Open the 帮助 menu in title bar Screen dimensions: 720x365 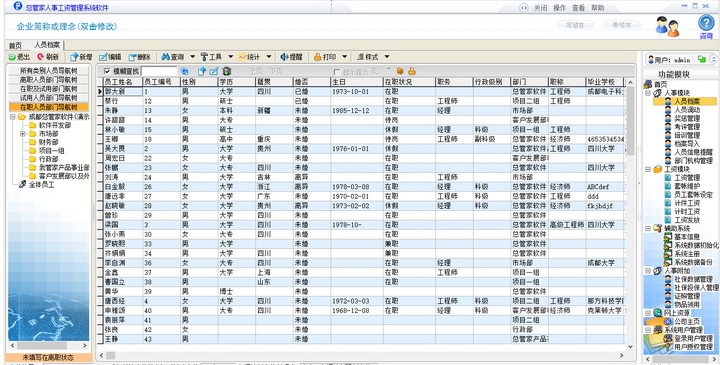click(597, 8)
